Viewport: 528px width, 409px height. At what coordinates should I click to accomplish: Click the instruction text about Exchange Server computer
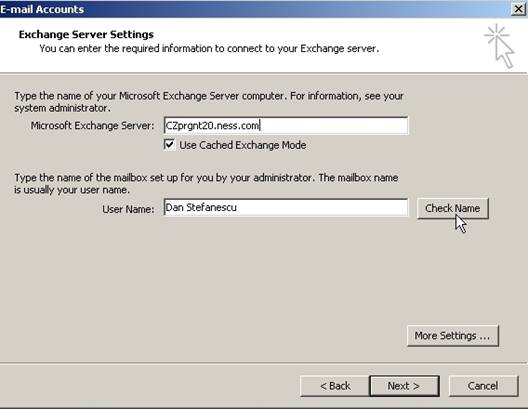click(x=209, y=102)
